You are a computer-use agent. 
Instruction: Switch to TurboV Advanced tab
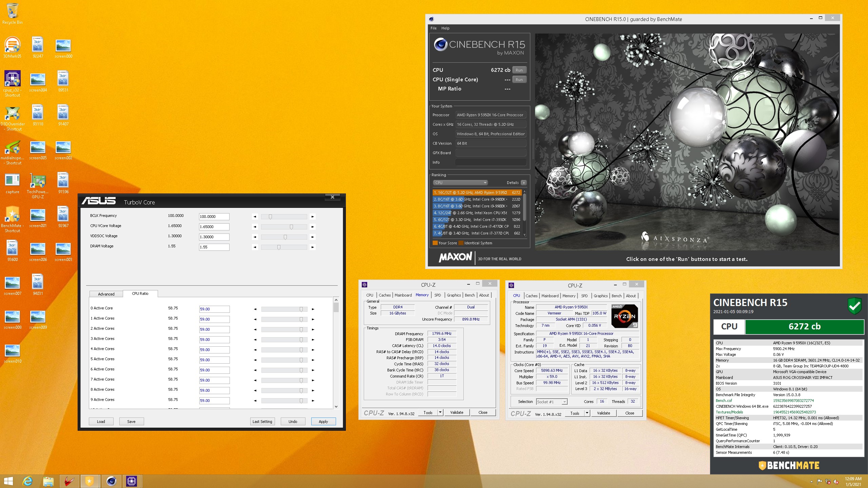click(106, 294)
